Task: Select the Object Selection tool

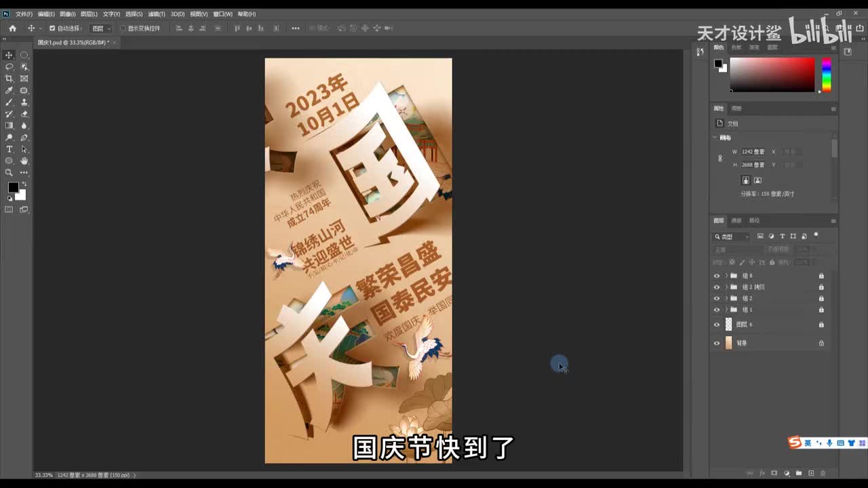Action: 24,66
